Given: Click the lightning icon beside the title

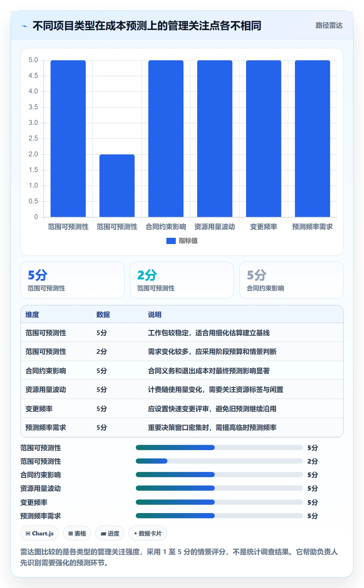Looking at the screenshot, I should [x=25, y=26].
